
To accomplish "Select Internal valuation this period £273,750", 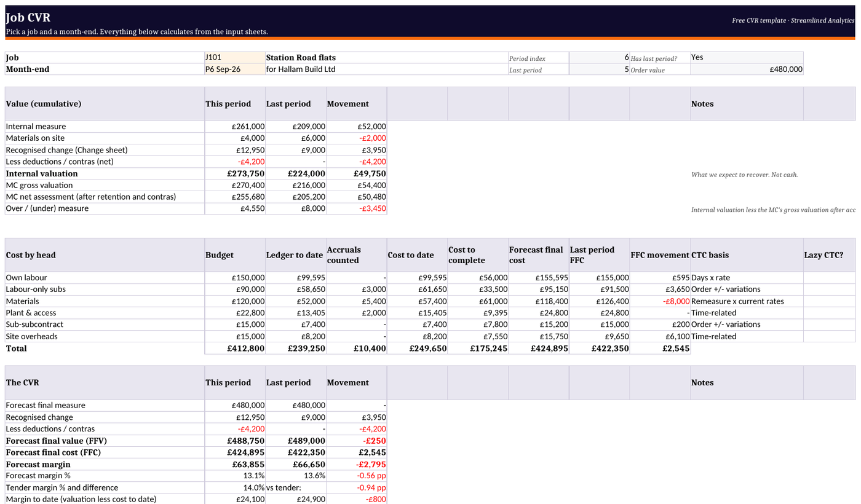I will pos(234,173).
